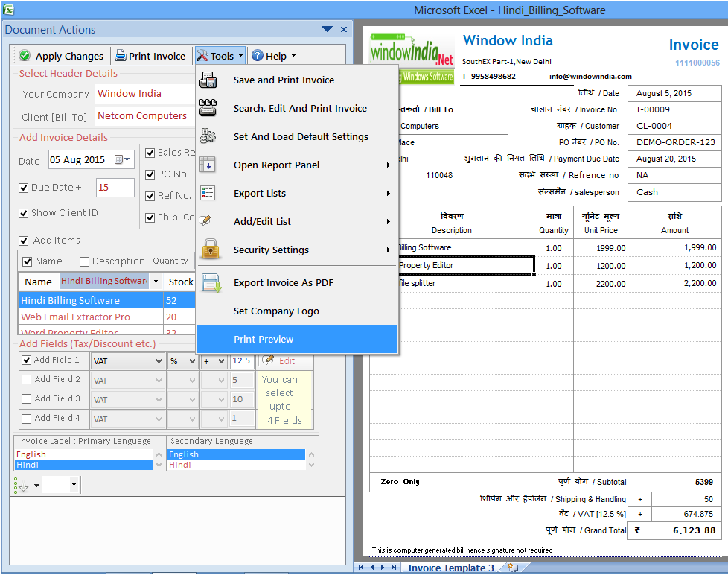This screenshot has height=575, width=728.
Task: Expand the item Name dropdown
Action: [x=156, y=281]
